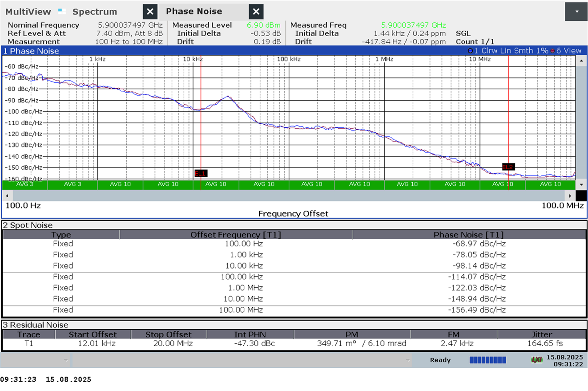Select the 1 Phase Noise window title

pos(31,51)
